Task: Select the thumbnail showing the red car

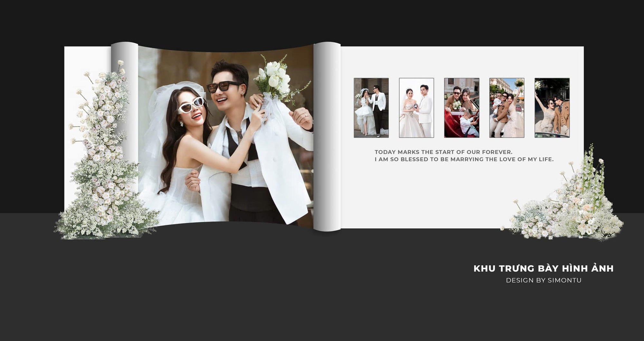Action: (x=461, y=108)
